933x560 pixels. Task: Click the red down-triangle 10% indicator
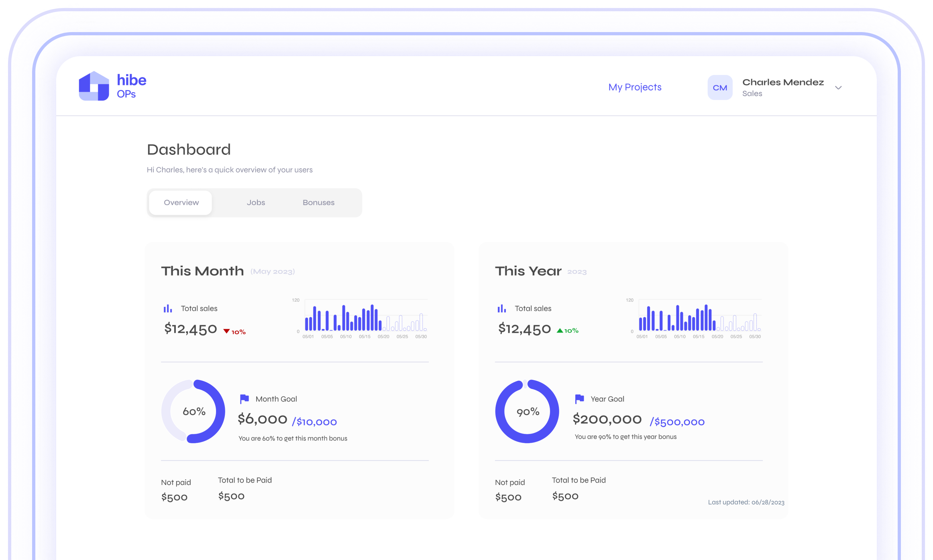[x=234, y=332]
